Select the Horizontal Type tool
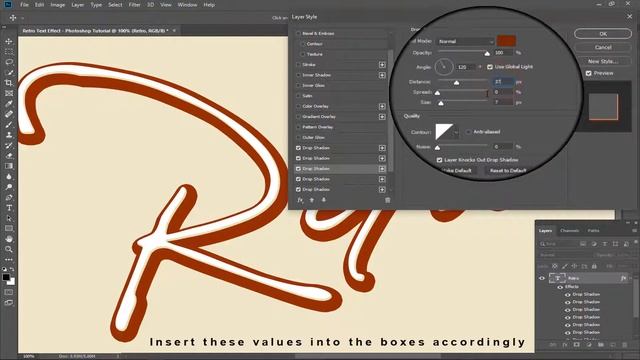Screen dimensions: 640x360 tap(9, 208)
